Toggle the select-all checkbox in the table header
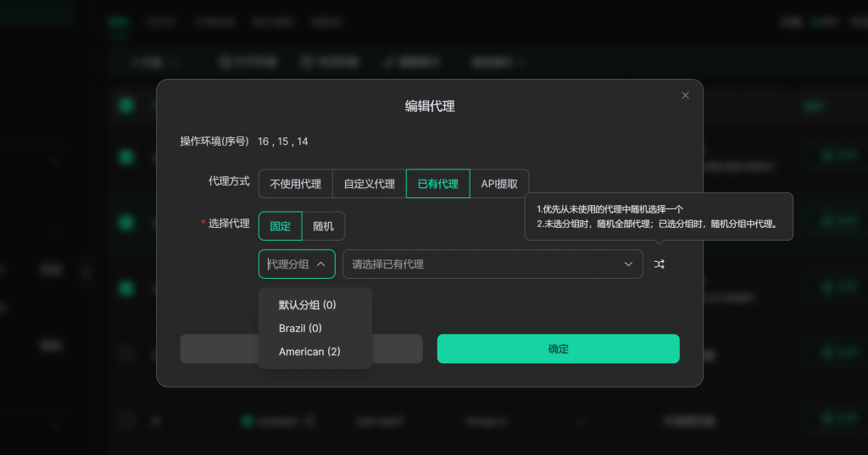 click(126, 105)
